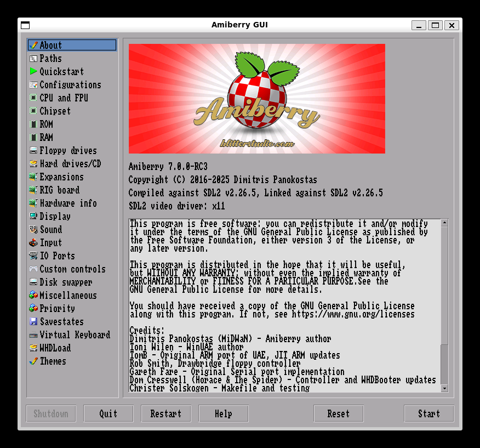Click the Restart button
480x448 pixels.
(x=166, y=413)
